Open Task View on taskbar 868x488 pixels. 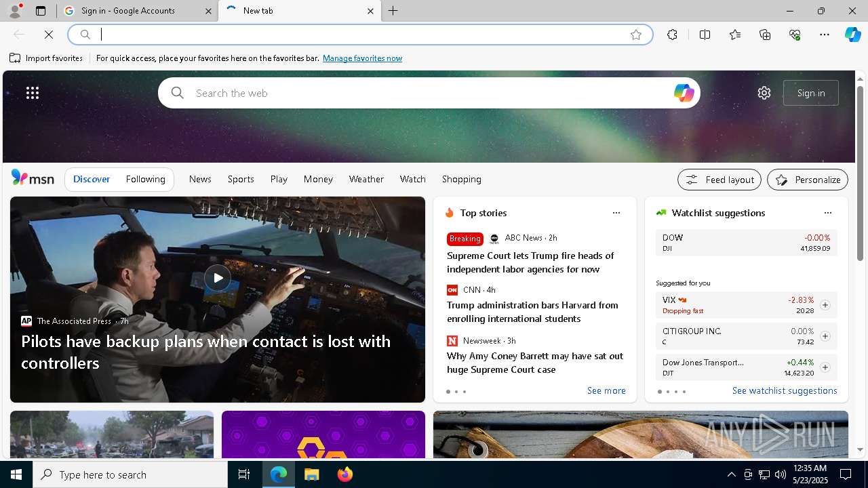[244, 474]
